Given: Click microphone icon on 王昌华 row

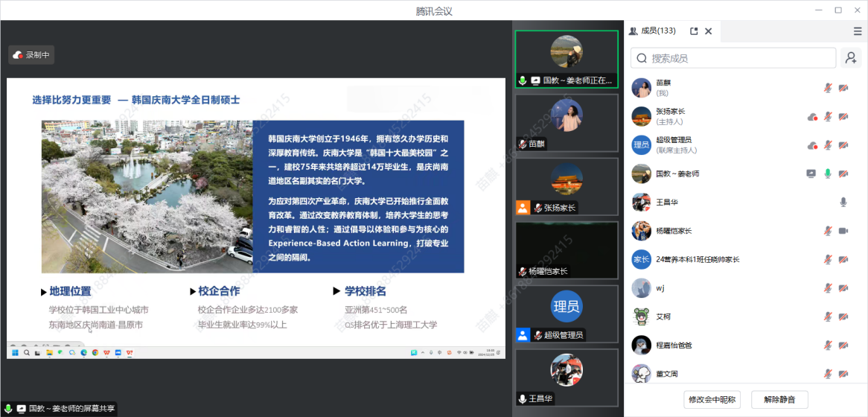Looking at the screenshot, I should [843, 202].
